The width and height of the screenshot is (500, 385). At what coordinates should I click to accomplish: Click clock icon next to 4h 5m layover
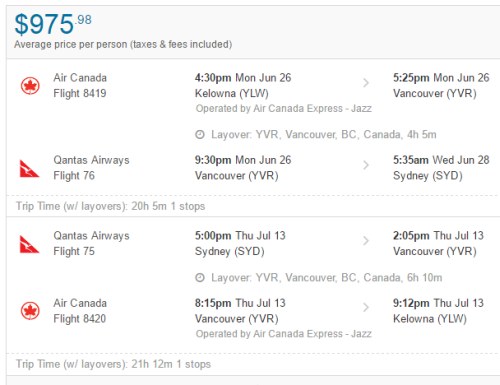(200, 135)
